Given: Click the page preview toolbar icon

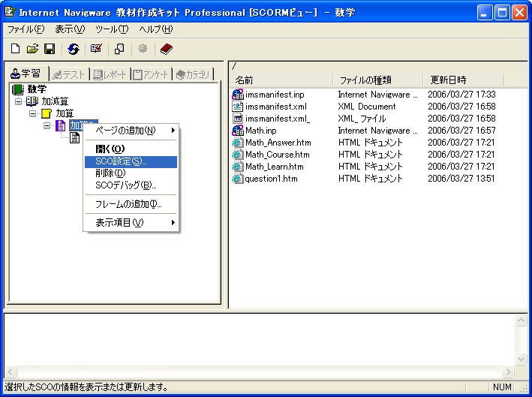Looking at the screenshot, I should tap(119, 49).
